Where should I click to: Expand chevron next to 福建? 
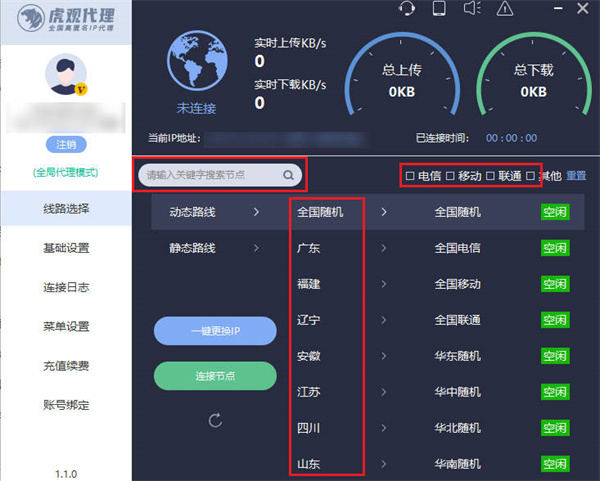pos(384,284)
